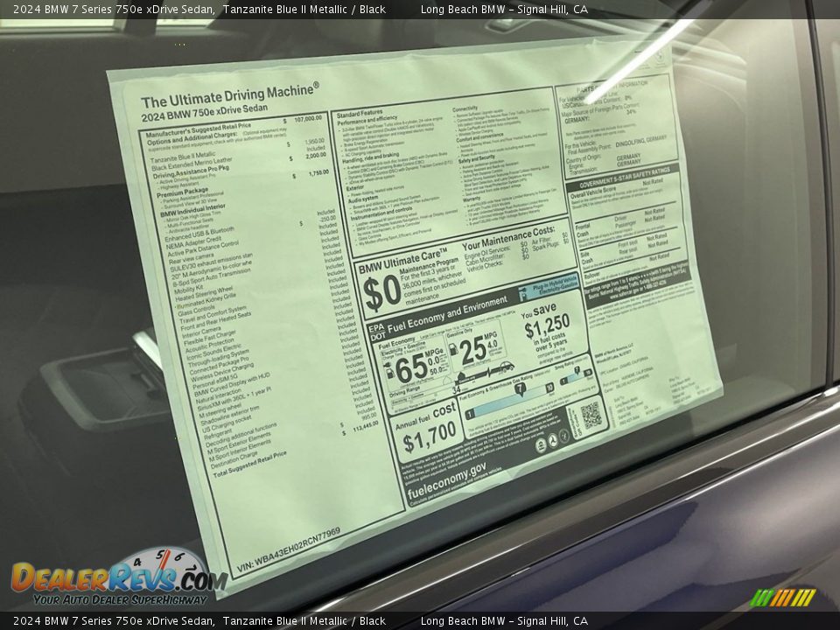Click the 'fueleconomy.gov' web address
This screenshot has height=630, width=840.
tap(447, 480)
